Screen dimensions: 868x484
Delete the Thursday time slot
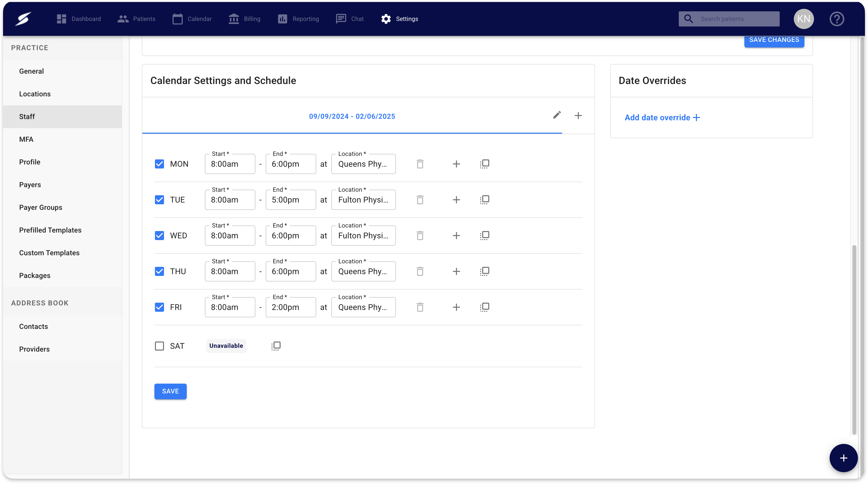[420, 271]
